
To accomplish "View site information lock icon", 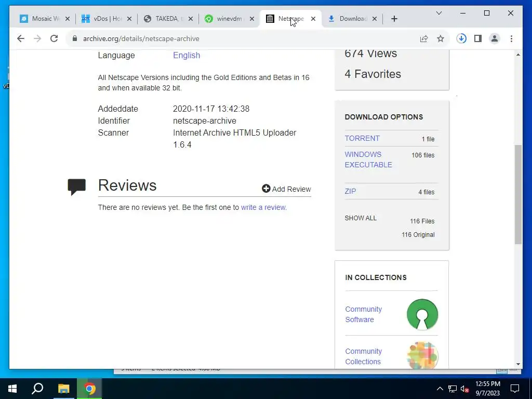I will tap(75, 38).
